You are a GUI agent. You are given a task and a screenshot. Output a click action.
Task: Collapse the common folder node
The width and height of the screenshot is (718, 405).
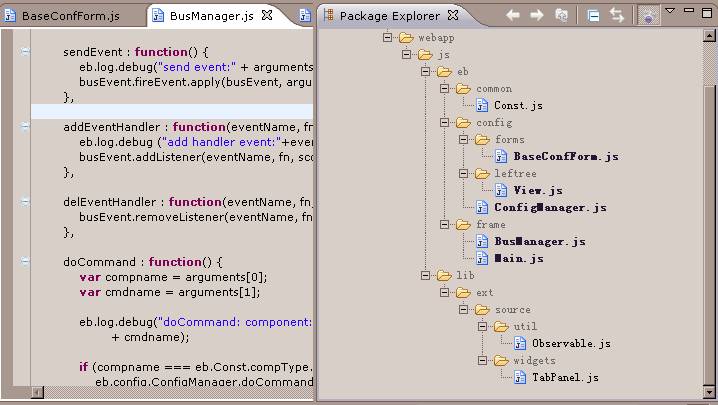coord(444,88)
